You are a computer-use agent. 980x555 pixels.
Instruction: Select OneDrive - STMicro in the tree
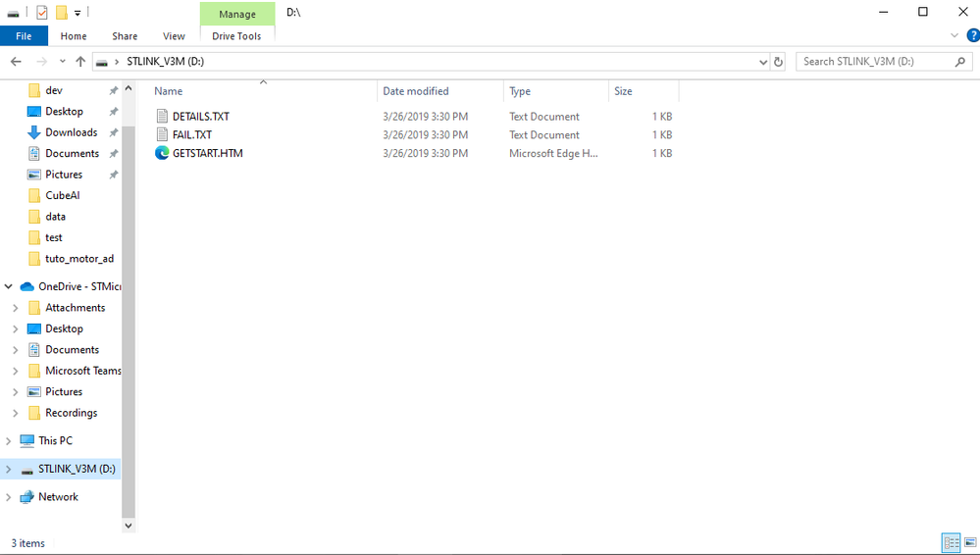pyautogui.click(x=79, y=287)
